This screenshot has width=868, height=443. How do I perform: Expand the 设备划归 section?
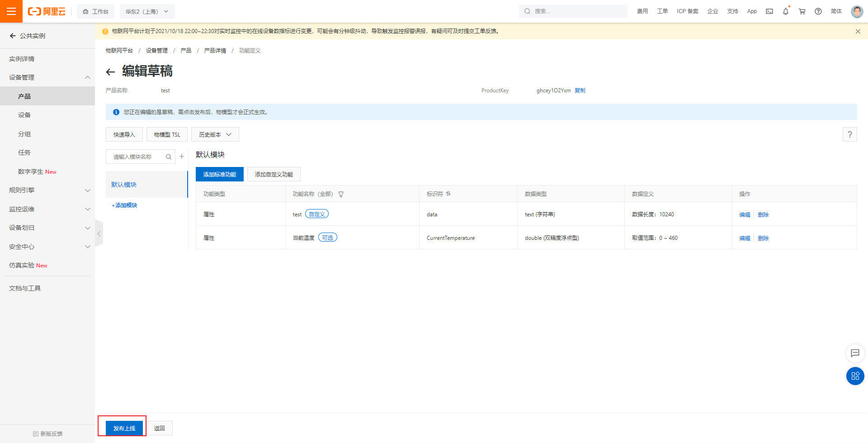pos(88,228)
